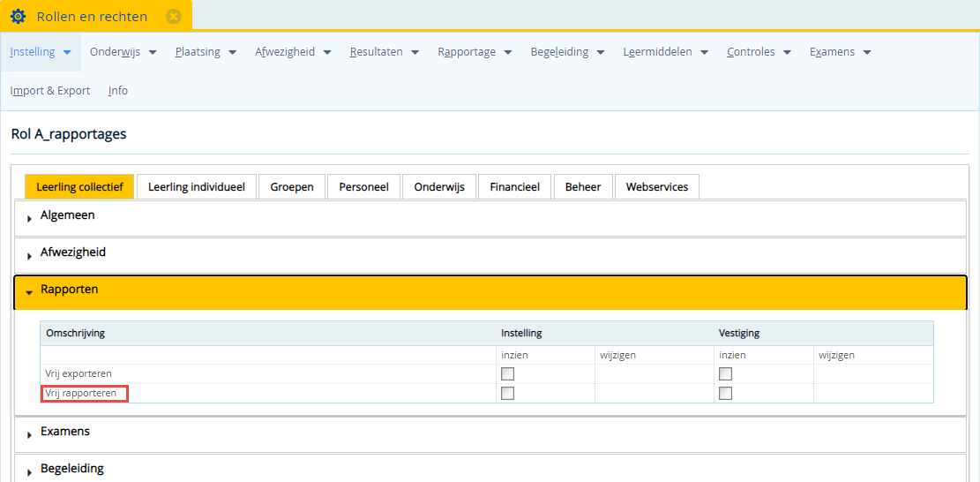Check Vrij exporteren Vestiging inzien
This screenshot has width=980, height=482.
pyautogui.click(x=726, y=373)
